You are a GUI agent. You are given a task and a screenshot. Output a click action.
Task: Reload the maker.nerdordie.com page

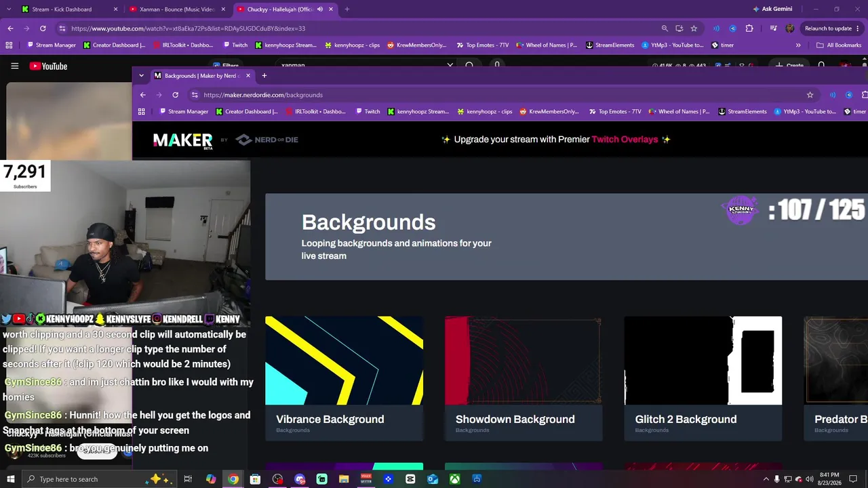[175, 95]
